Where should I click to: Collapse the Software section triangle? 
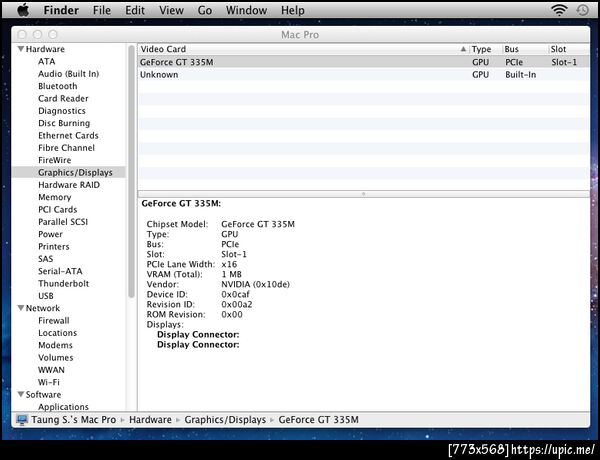coord(21,394)
